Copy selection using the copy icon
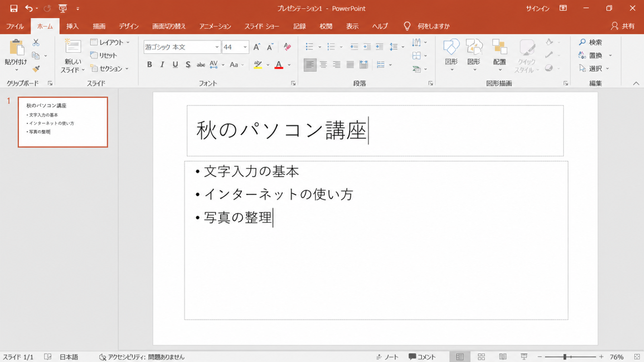This screenshot has height=362, width=644. click(x=36, y=56)
